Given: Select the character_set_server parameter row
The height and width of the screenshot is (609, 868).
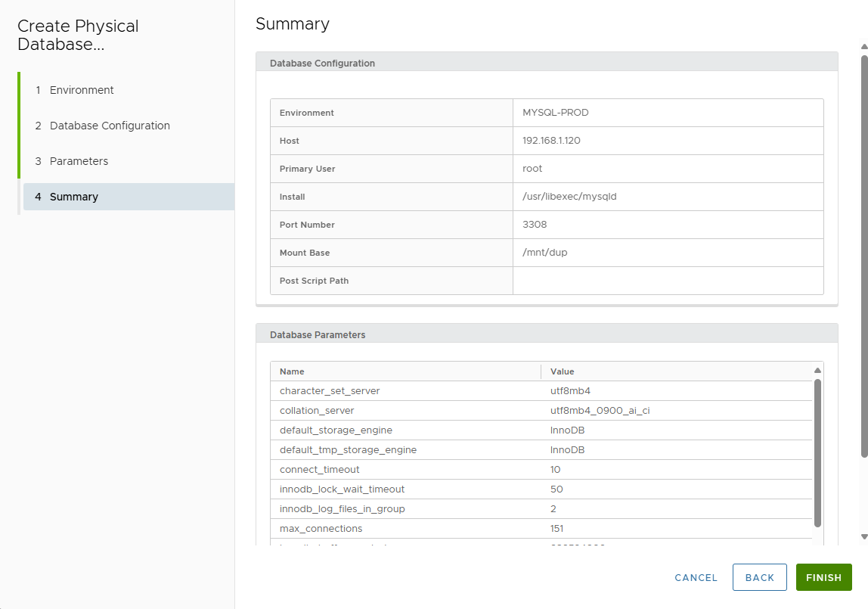Looking at the screenshot, I should click(x=330, y=391).
